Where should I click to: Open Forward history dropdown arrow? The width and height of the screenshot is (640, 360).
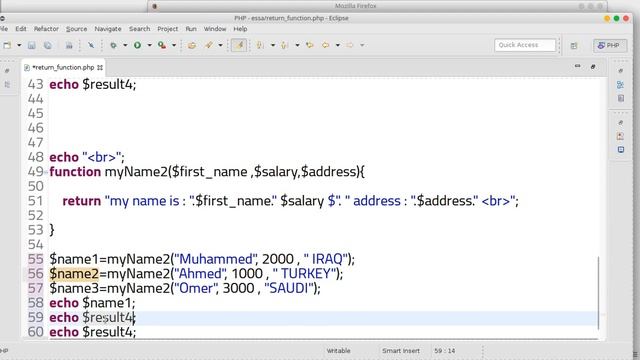pos(362,45)
